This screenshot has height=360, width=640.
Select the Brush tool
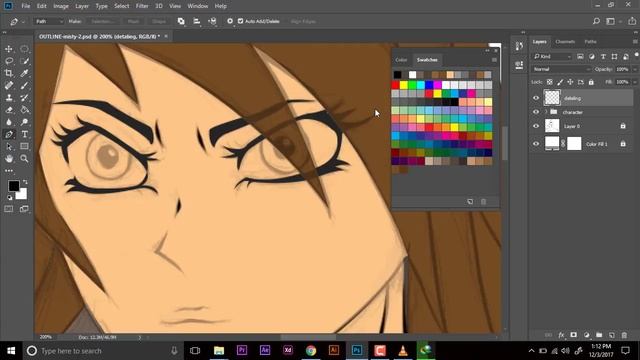(x=24, y=86)
